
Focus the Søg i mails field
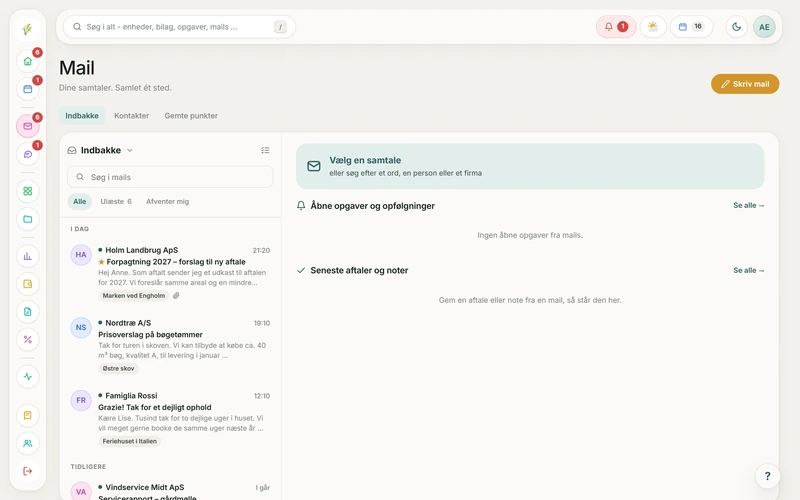click(x=170, y=177)
